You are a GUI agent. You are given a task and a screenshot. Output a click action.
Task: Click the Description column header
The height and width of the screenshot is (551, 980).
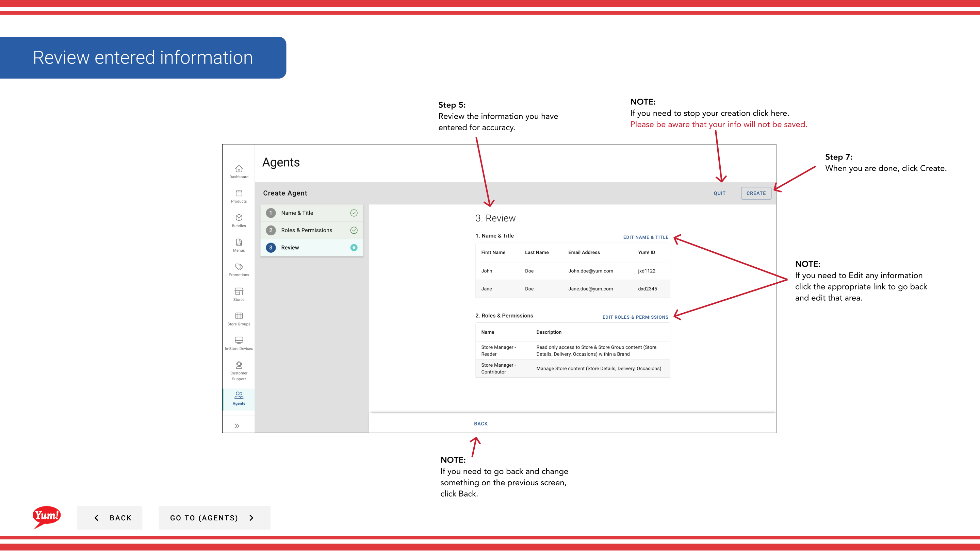(x=549, y=332)
